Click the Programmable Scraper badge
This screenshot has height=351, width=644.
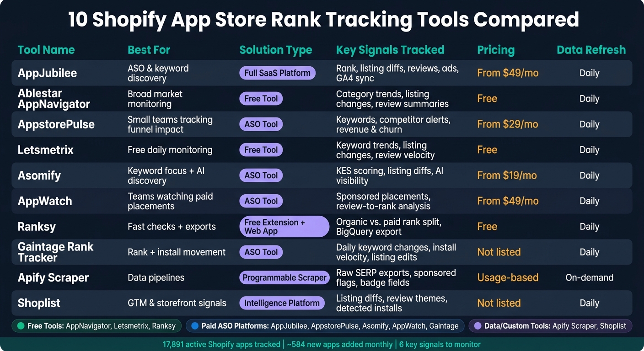(284, 277)
